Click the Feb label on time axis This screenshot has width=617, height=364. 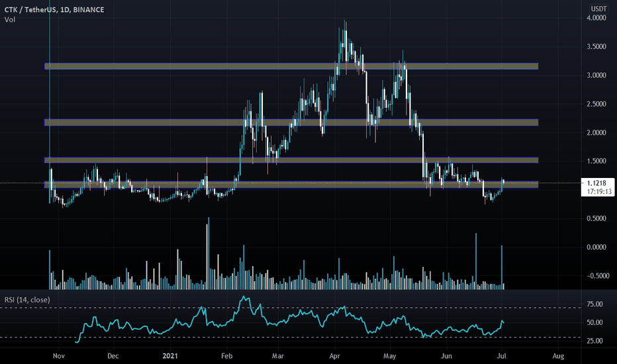pyautogui.click(x=226, y=356)
